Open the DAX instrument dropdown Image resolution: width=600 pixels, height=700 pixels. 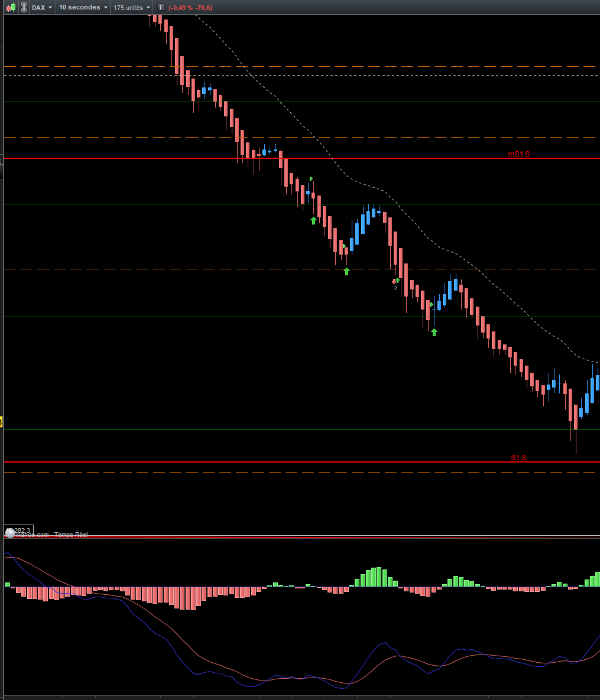[43, 8]
